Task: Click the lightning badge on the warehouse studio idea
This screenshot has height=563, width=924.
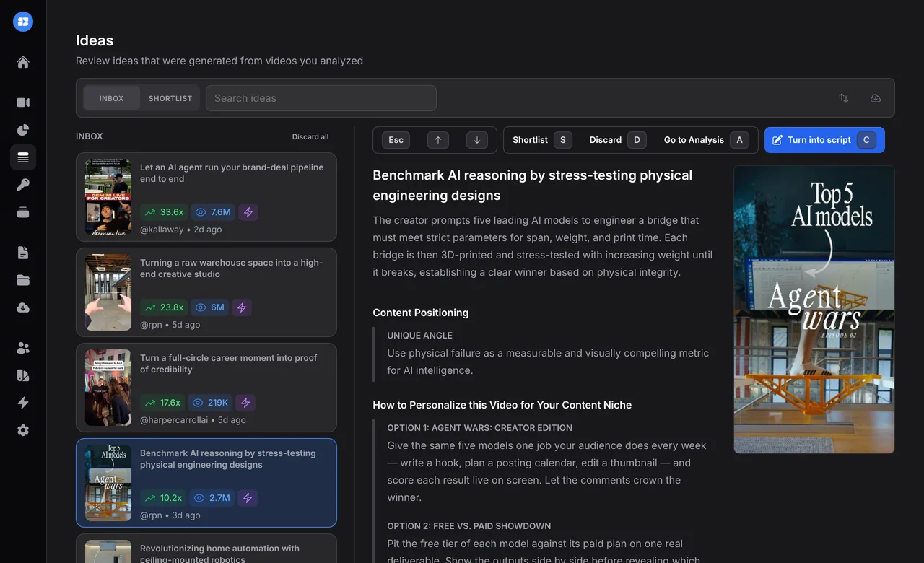Action: pos(242,307)
